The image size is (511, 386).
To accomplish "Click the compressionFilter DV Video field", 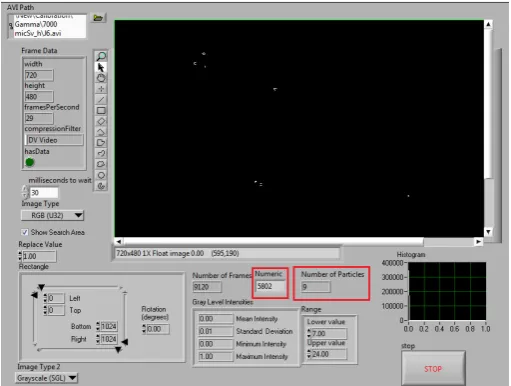I will 54,140.
